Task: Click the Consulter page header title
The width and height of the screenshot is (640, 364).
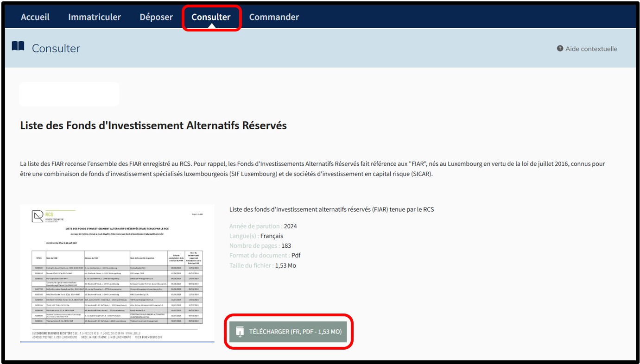Action: (56, 48)
